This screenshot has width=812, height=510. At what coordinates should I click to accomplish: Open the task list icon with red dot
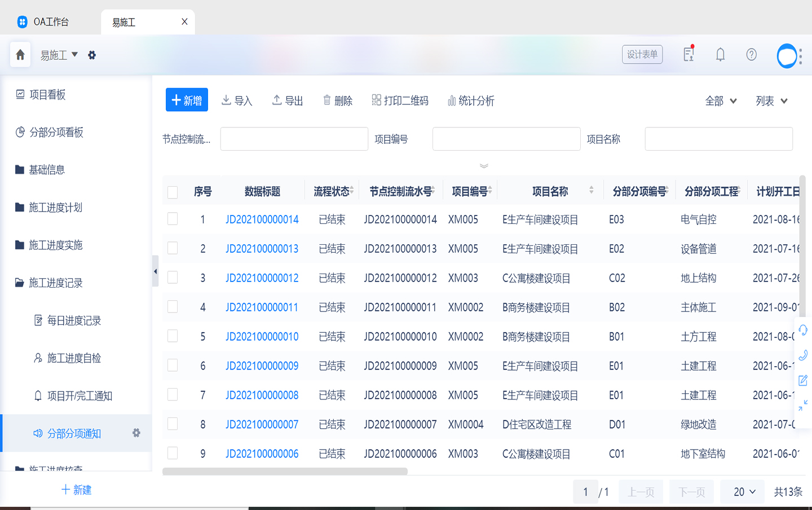click(x=689, y=54)
